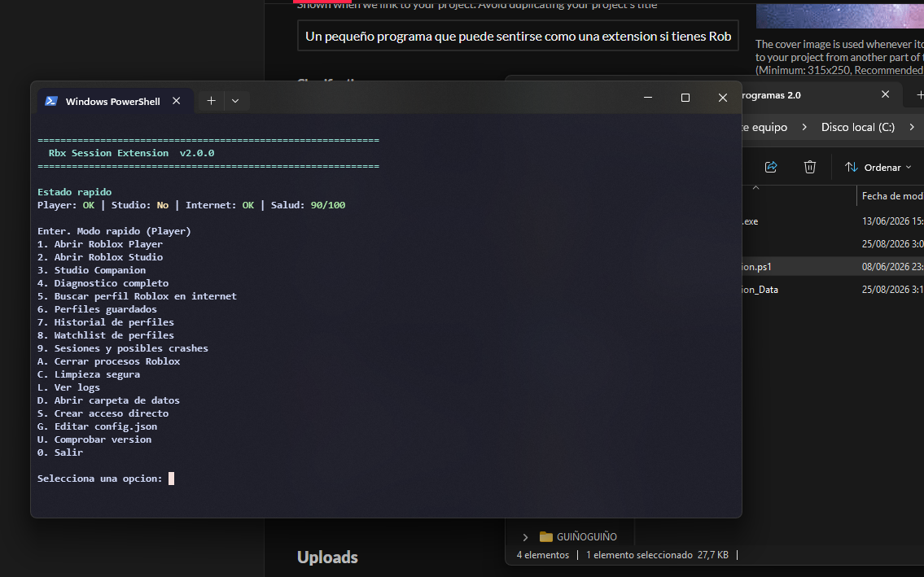
Task: Click the share icon in File Explorer
Action: coord(771,168)
